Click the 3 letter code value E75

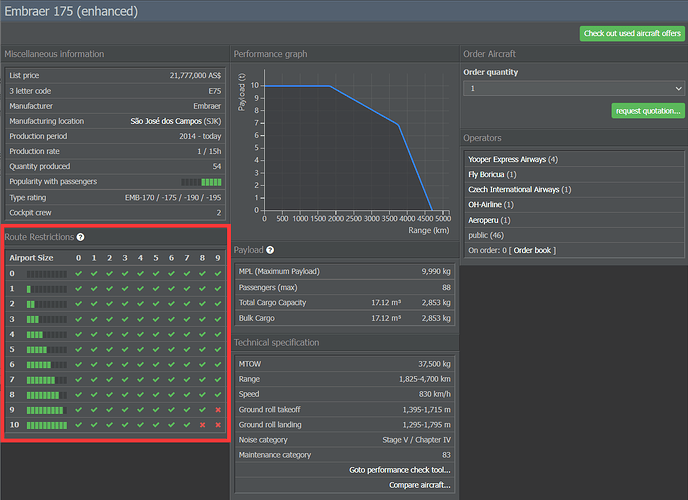tap(215, 91)
